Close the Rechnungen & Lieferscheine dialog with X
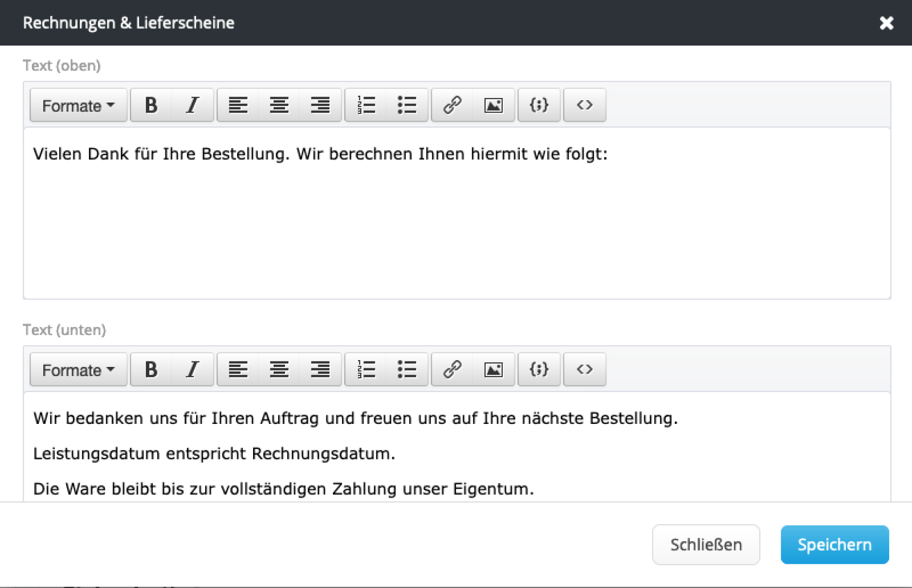 pos(886,23)
